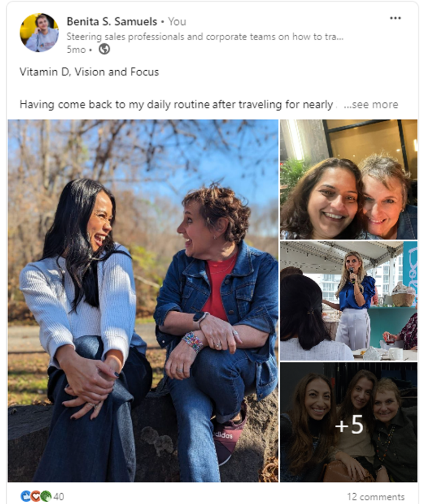Open the "12 comments" link
The height and width of the screenshot is (504, 422).
pos(375,497)
